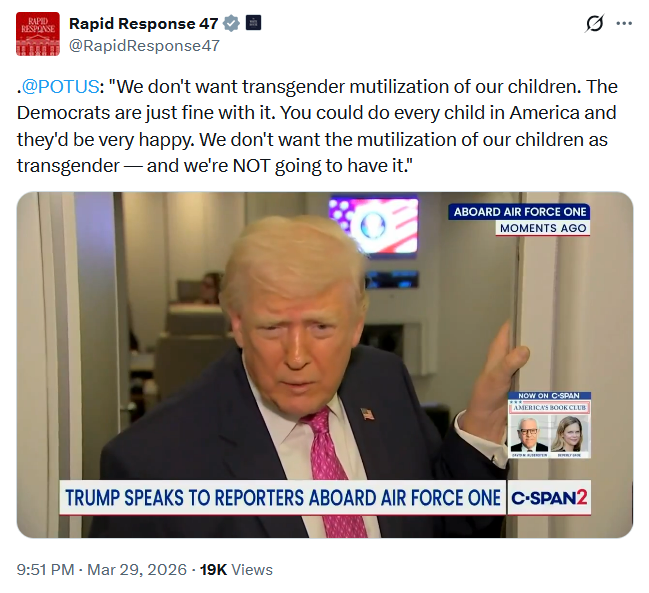Click the dark affiliation badge beside the checkmark

pyautogui.click(x=253, y=23)
